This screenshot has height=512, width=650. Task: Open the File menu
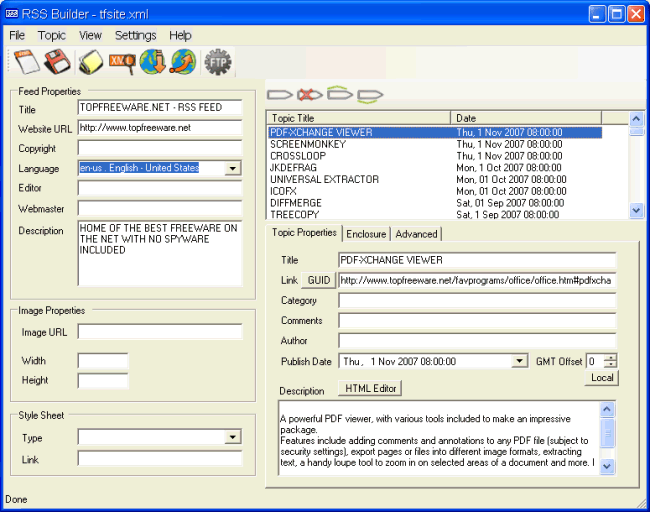[x=17, y=36]
